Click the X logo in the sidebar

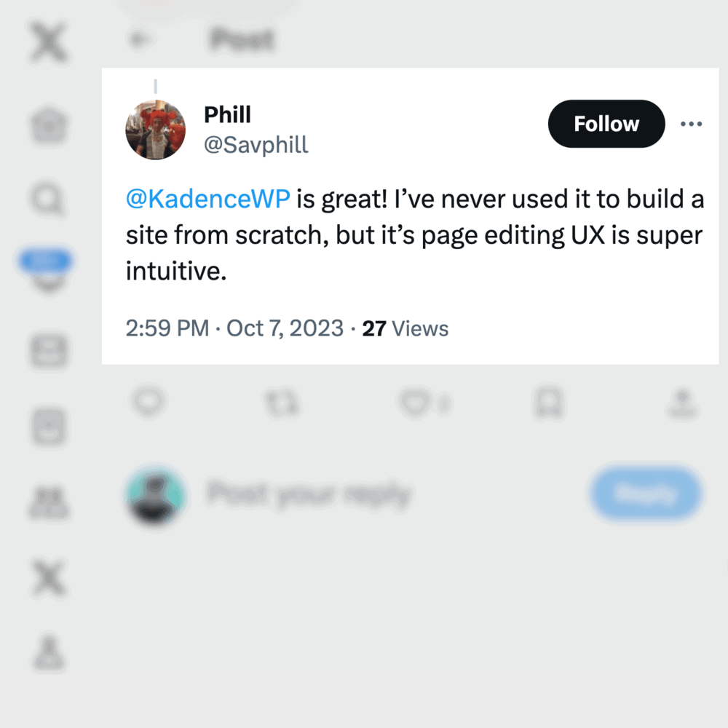point(47,42)
